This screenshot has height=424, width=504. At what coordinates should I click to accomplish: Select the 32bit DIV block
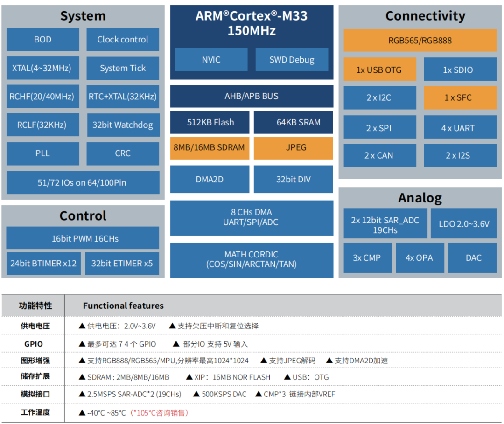coord(294,179)
